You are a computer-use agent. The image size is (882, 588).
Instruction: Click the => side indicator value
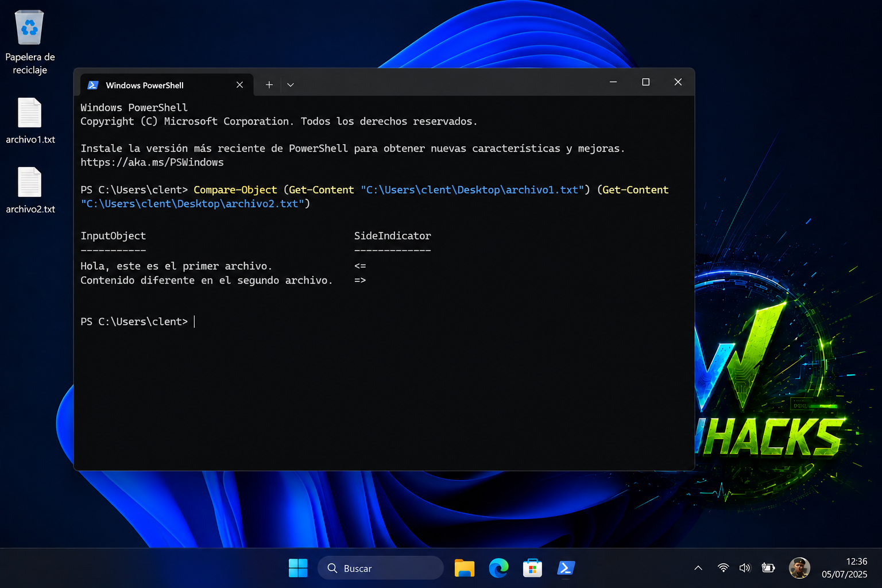(360, 280)
